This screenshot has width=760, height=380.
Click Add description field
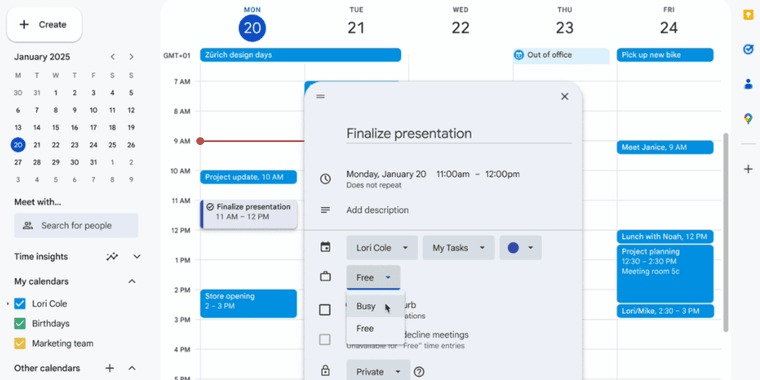coord(378,210)
